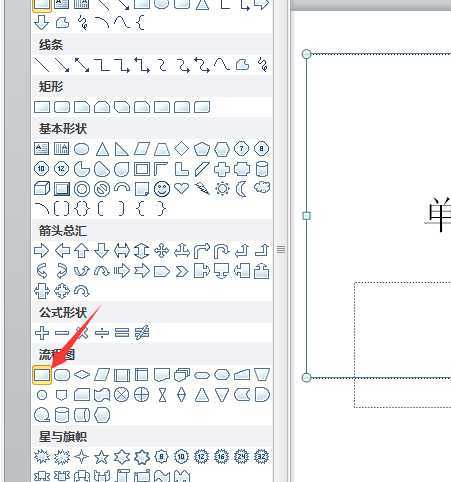Image resolution: width=451 pixels, height=482 pixels.
Task: Select the Flowchart Multidocument shape
Action: tap(182, 375)
